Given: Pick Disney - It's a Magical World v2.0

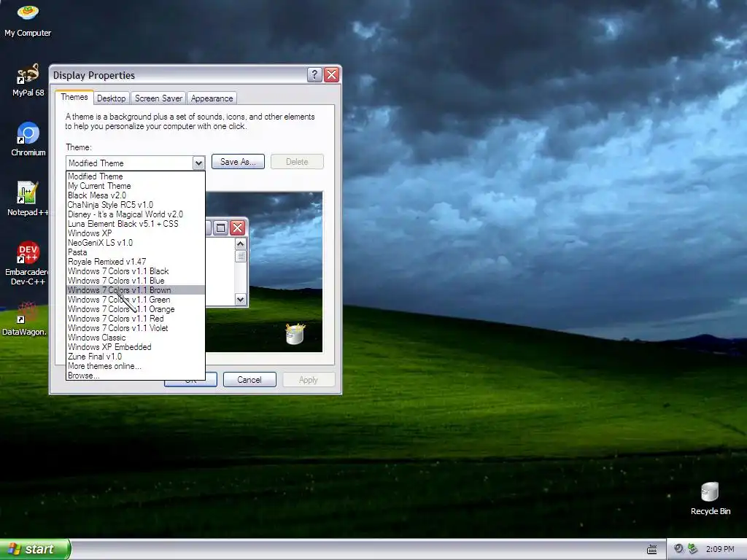Looking at the screenshot, I should 135,214.
